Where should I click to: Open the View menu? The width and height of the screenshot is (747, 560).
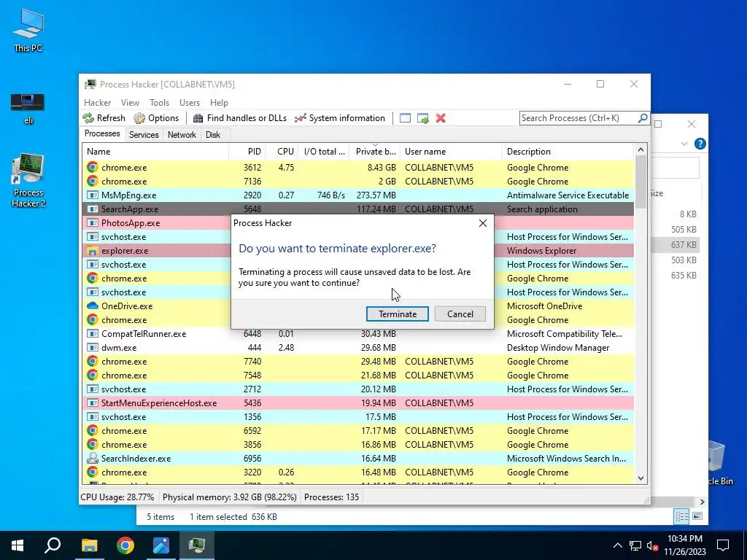pyautogui.click(x=130, y=102)
